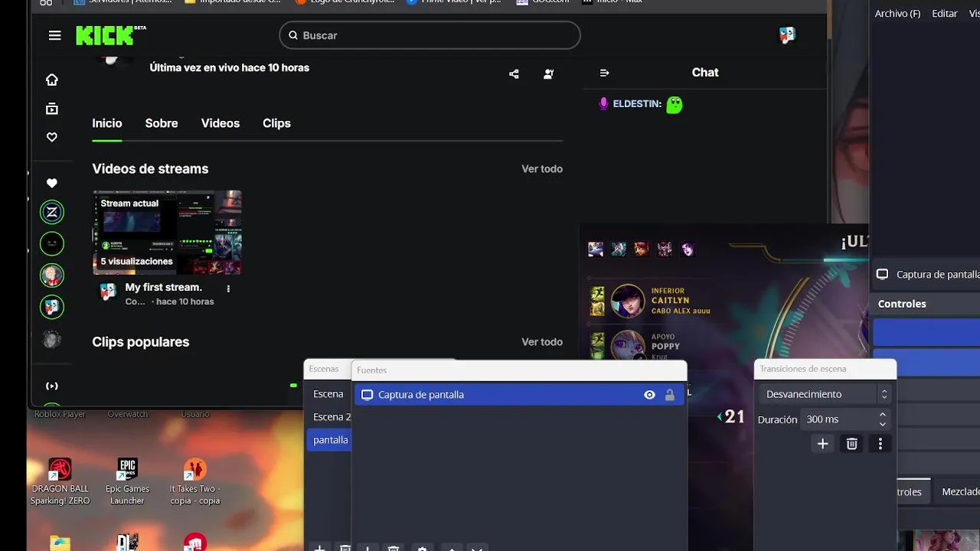Open the Kick hamburger menu
The image size is (980, 551).
[54, 35]
